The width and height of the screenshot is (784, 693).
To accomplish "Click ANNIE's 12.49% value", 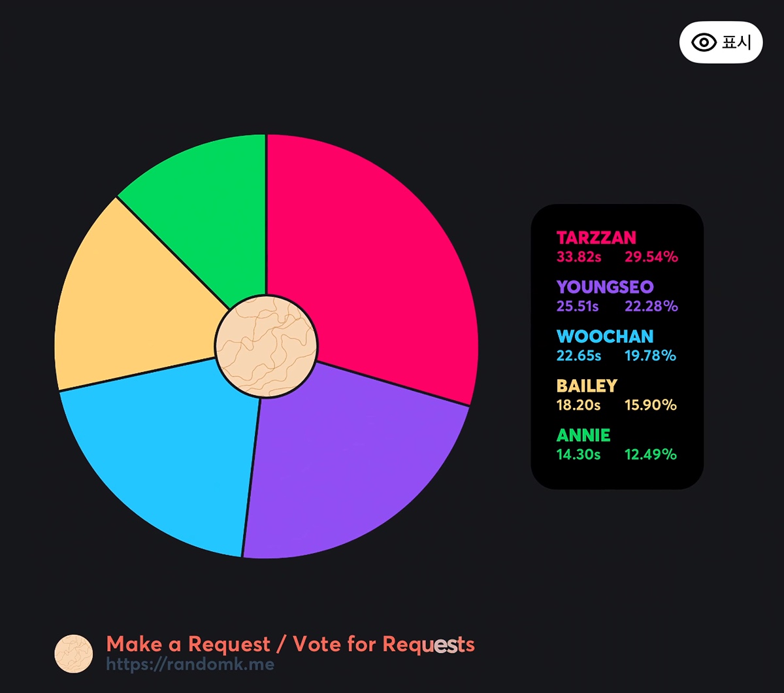I will [x=651, y=454].
